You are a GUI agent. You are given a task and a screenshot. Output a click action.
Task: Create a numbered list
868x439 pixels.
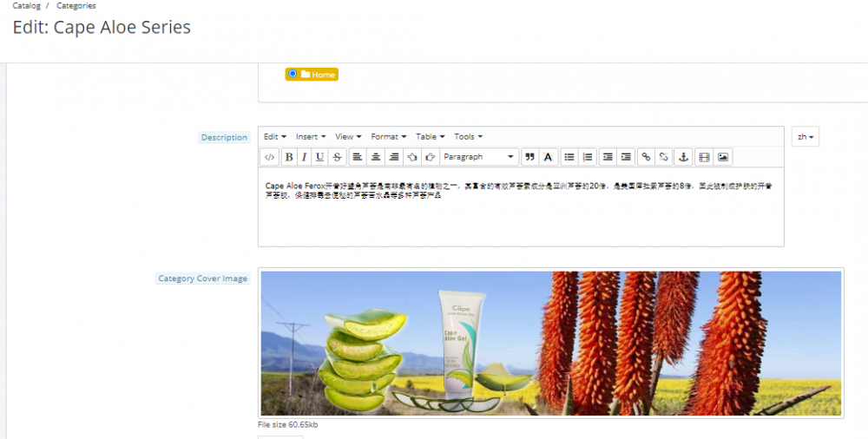coord(588,157)
